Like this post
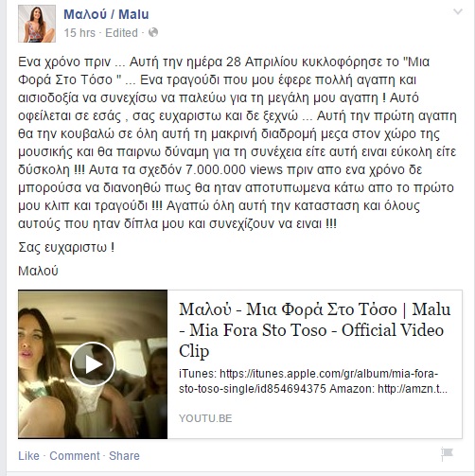Image resolution: width=475 pixels, height=476 pixels. pos(28,456)
